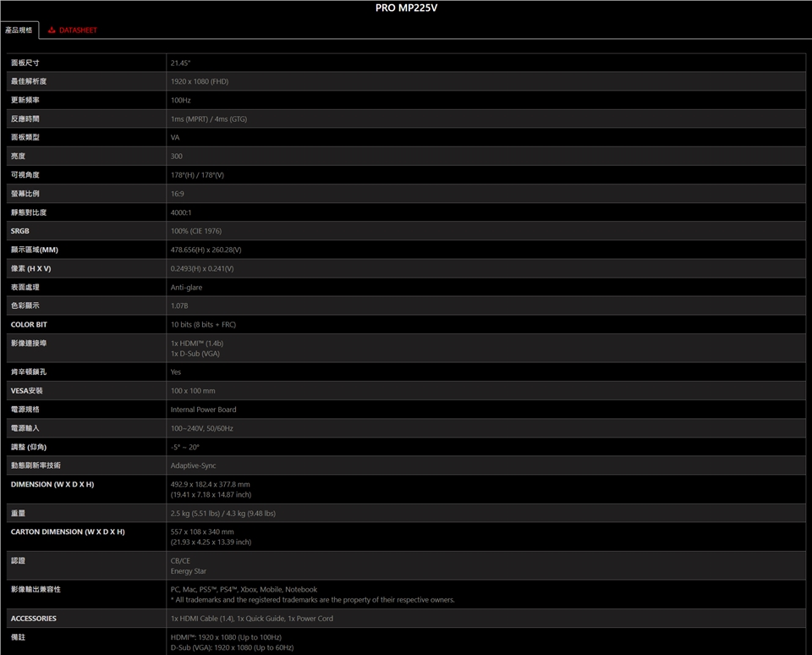Open the DATASHEET tab

(x=78, y=30)
